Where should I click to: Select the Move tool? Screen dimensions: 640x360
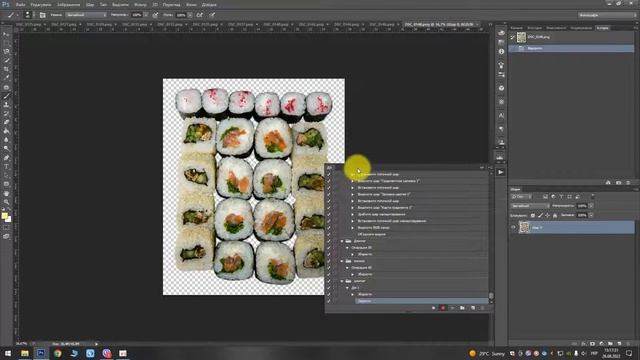tap(6, 35)
